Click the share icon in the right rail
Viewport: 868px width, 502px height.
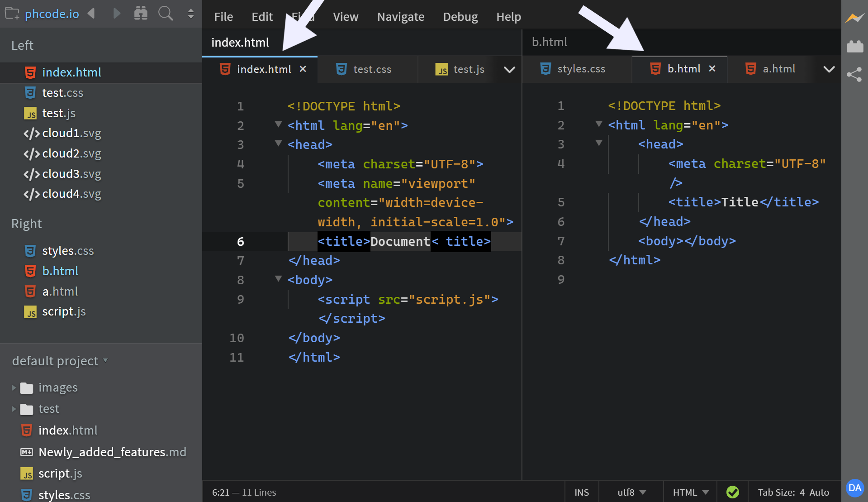[854, 75]
